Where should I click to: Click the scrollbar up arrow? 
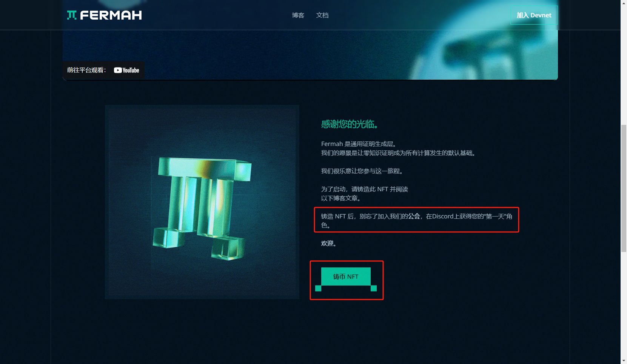click(624, 3)
